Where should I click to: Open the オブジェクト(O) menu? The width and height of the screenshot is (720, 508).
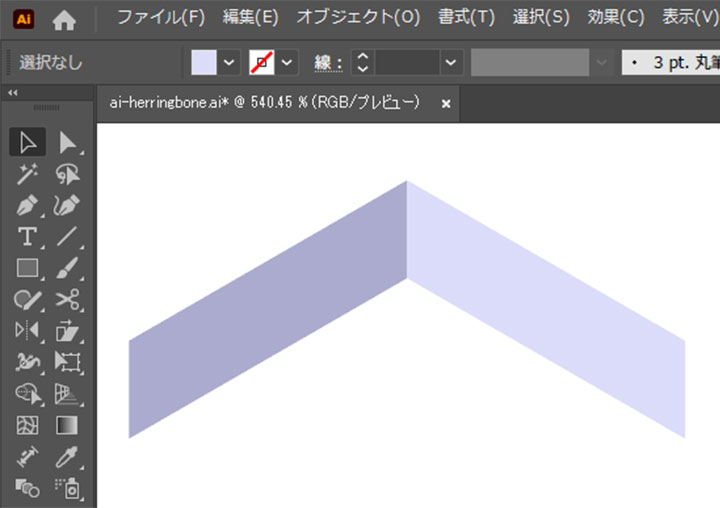click(358, 18)
